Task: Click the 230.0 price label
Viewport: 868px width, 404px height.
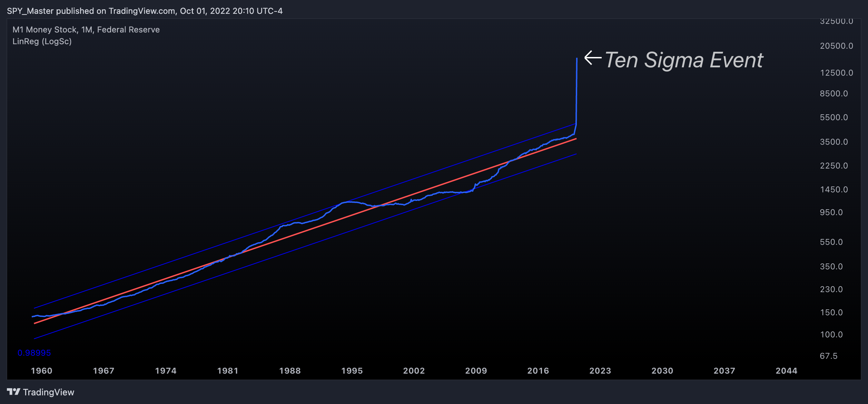Action: pyautogui.click(x=831, y=289)
